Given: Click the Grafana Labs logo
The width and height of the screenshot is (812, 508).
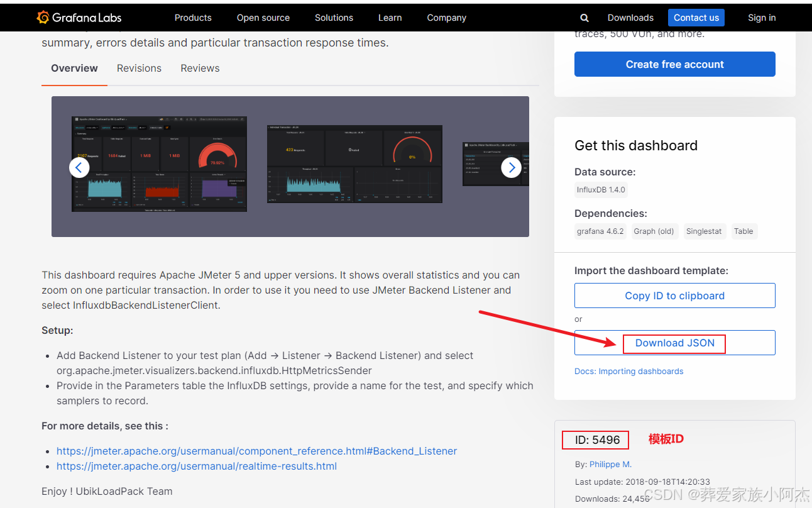Looking at the screenshot, I should [79, 18].
